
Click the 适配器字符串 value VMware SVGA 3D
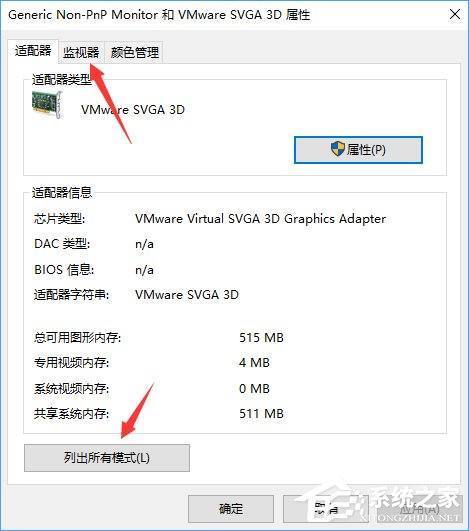coord(187,295)
